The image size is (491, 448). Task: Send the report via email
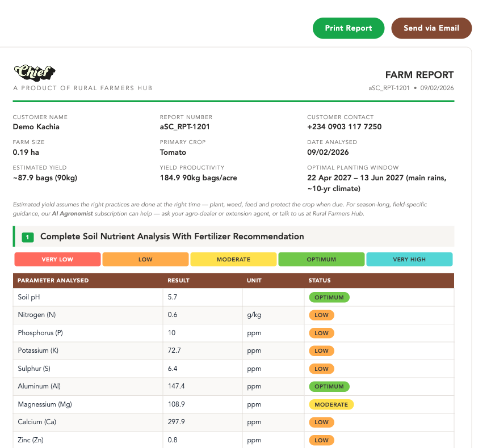coord(431,28)
